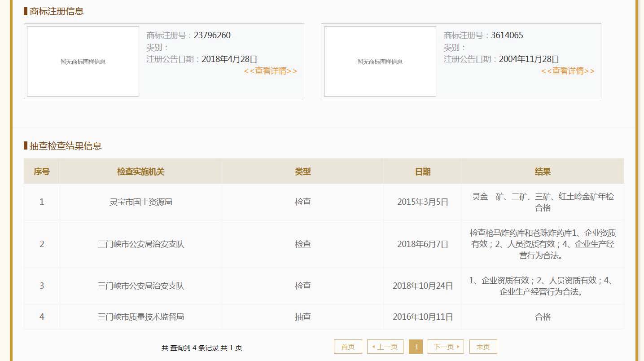Screen dimensions: 644x361
Task: Click the 类型 column header
Action: 303,172
